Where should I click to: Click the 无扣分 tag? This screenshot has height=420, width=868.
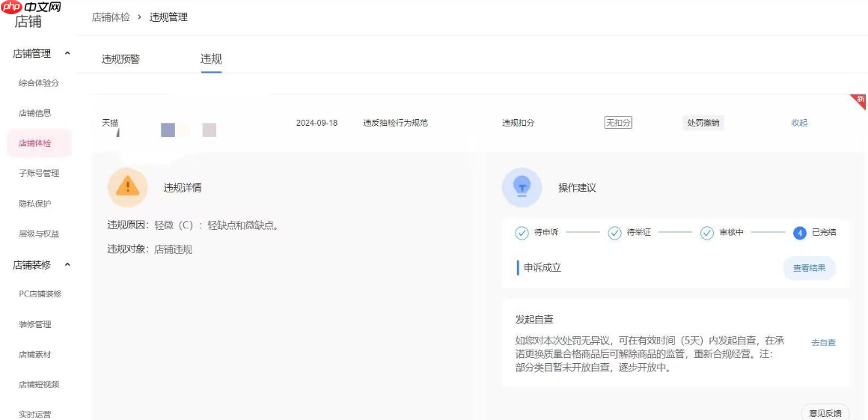tap(618, 123)
